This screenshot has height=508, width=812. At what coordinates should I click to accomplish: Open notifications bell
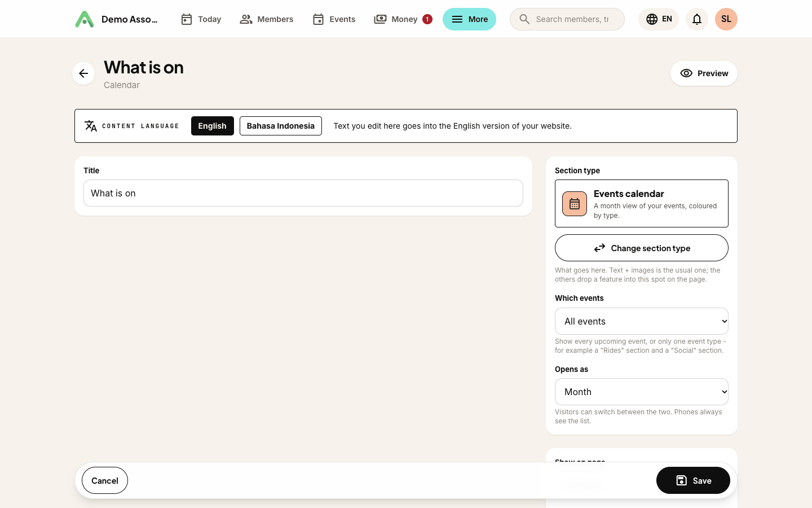click(697, 19)
